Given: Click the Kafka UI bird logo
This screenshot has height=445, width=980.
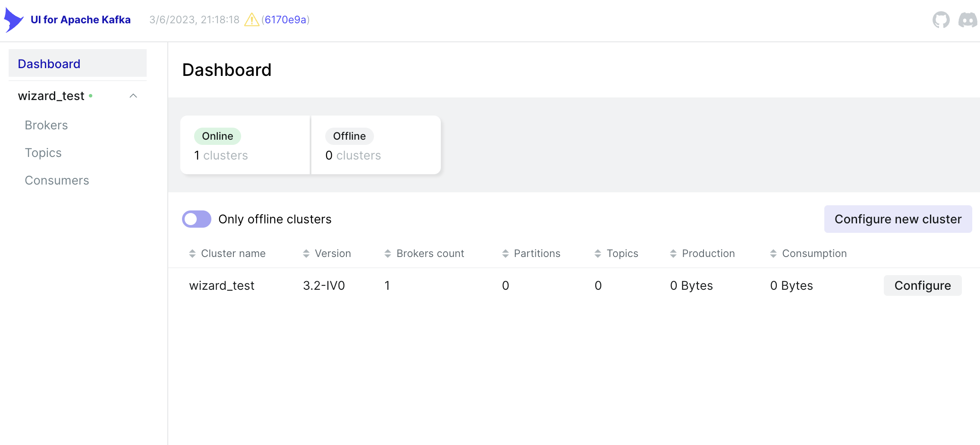Looking at the screenshot, I should 14,20.
